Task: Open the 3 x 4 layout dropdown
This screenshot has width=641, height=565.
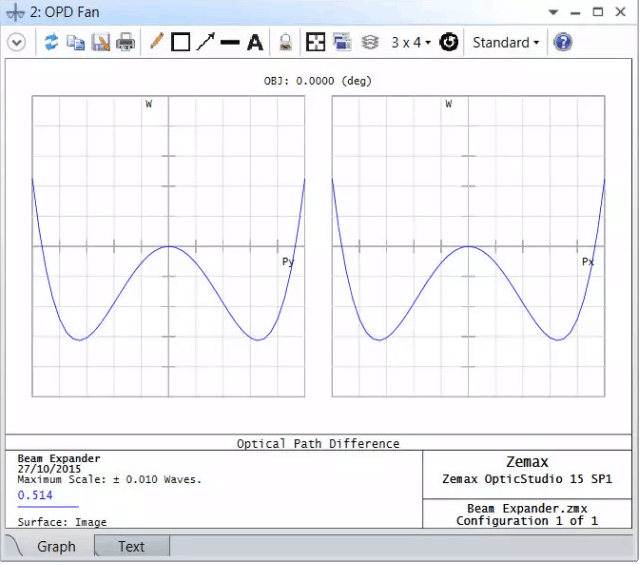Action: point(411,42)
